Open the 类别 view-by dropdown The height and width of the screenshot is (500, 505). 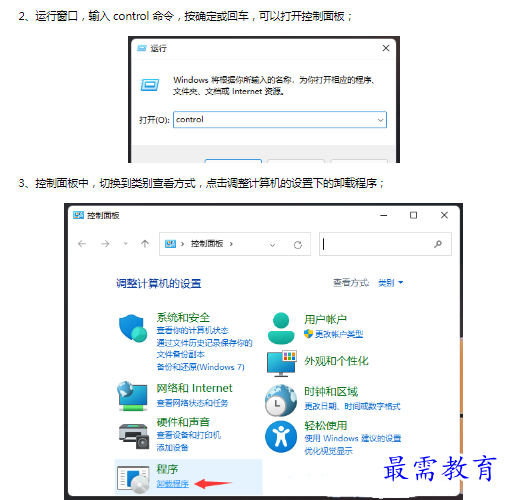pos(390,283)
